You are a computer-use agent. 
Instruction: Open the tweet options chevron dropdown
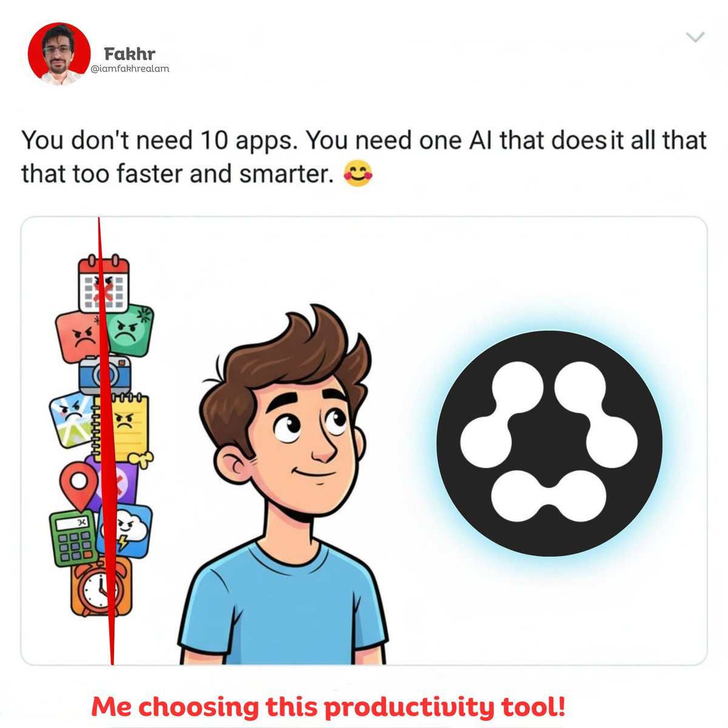click(695, 38)
